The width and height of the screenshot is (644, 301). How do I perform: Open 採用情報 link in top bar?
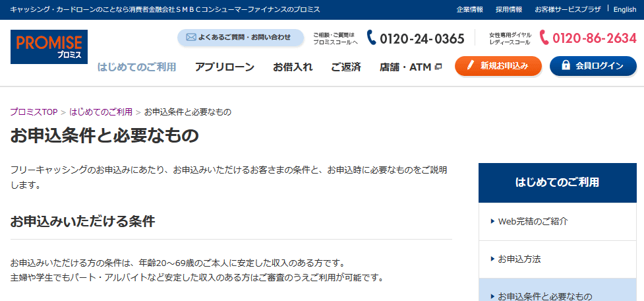509,9
